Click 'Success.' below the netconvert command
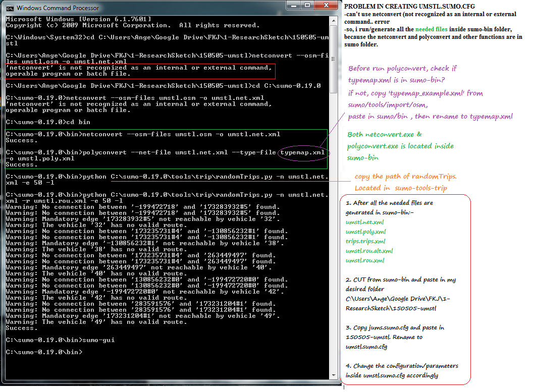 click(x=22, y=140)
